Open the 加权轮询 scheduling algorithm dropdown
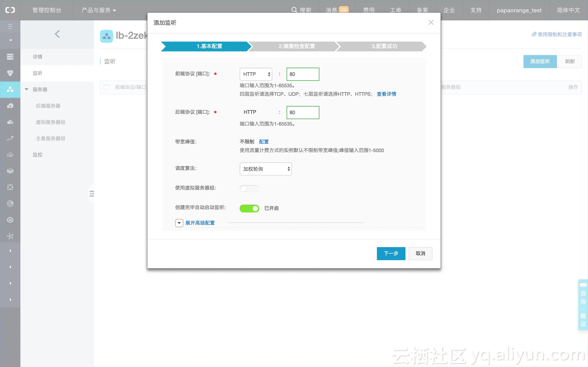Screen dimensions: 588x367 pyautogui.click(x=265, y=169)
